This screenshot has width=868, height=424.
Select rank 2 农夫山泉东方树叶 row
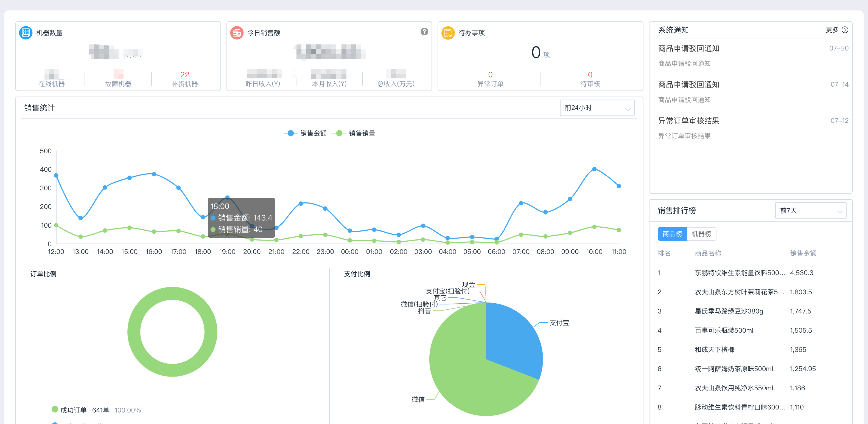tap(751, 292)
